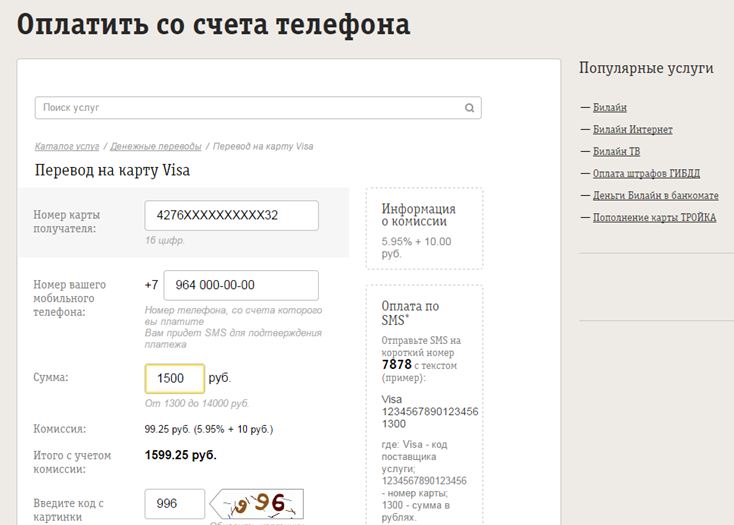Focus the captcha code input field
The height and width of the screenshot is (525, 734).
point(175,503)
